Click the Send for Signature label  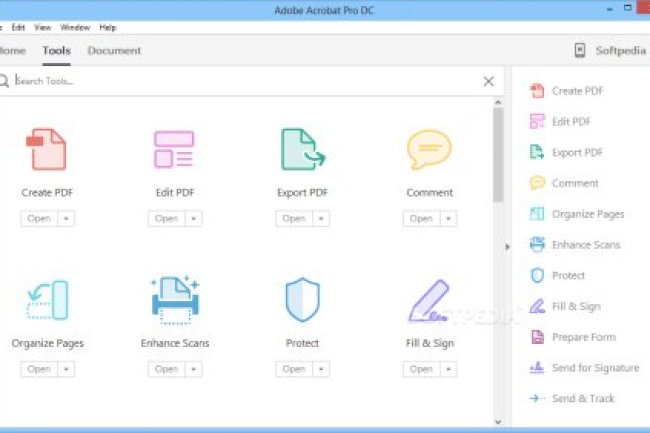(x=596, y=368)
